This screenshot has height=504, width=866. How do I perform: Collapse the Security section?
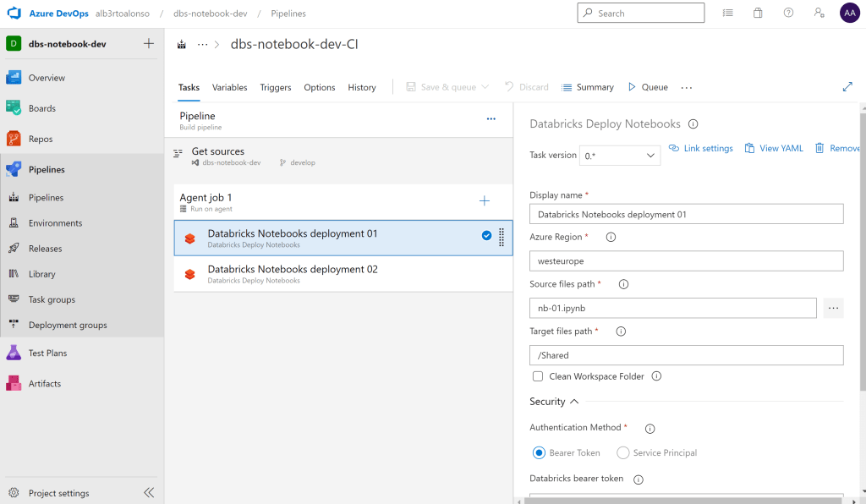click(574, 402)
